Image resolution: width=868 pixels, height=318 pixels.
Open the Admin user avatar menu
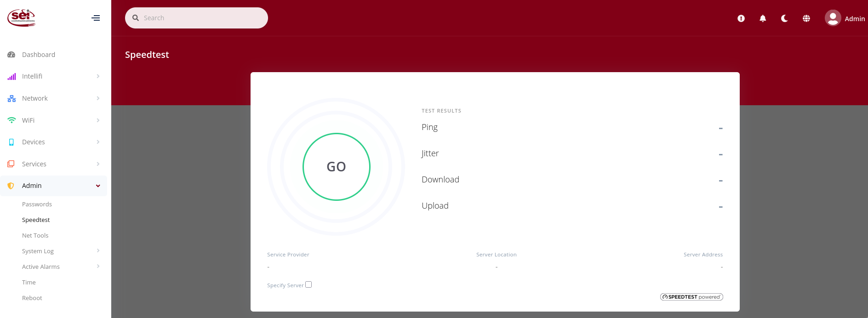tap(833, 18)
